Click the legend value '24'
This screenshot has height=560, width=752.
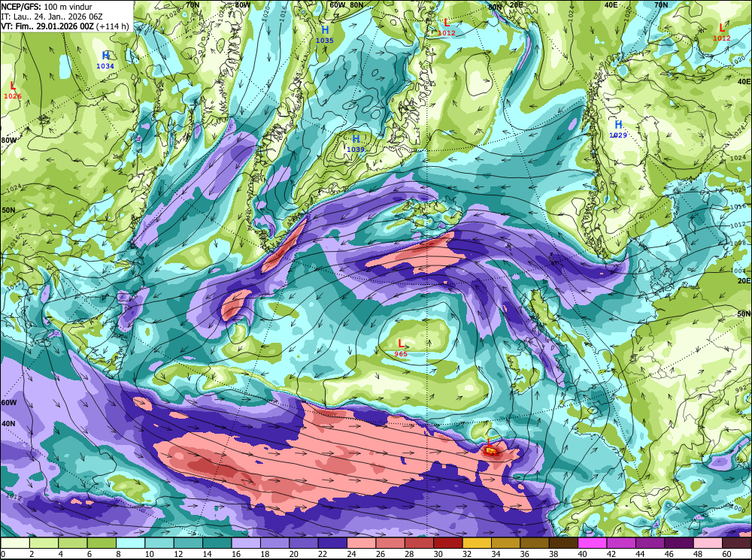(x=351, y=554)
